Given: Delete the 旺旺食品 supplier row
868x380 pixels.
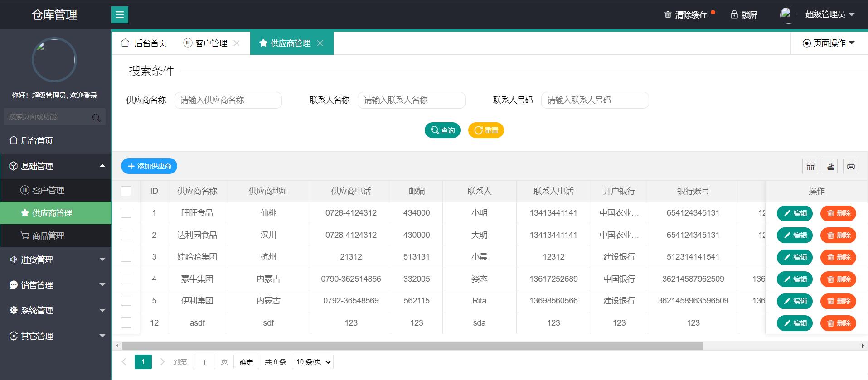Looking at the screenshot, I should [839, 213].
